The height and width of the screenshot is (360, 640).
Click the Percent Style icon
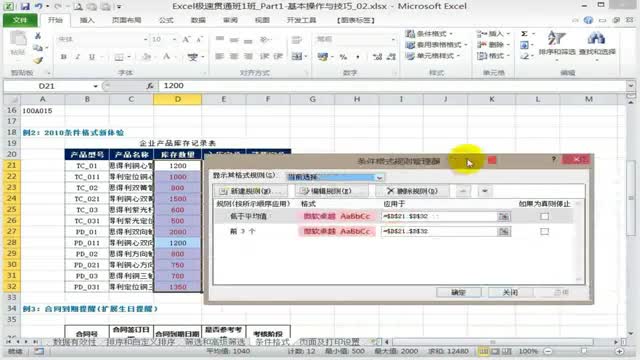(x=343, y=57)
